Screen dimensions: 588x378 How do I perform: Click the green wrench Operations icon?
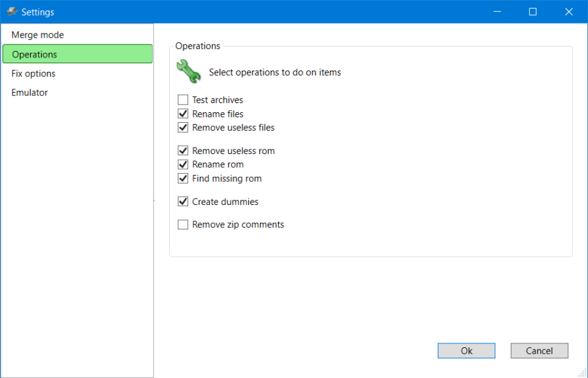[x=188, y=72]
